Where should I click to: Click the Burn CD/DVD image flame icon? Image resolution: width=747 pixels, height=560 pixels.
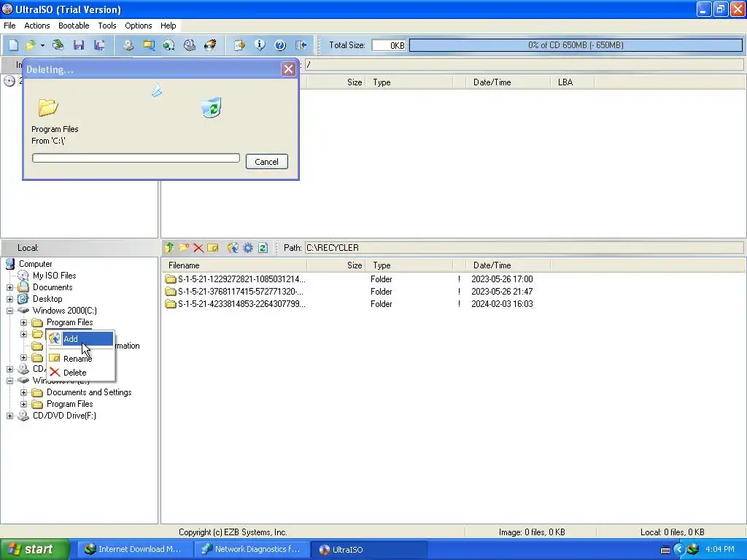coord(210,45)
